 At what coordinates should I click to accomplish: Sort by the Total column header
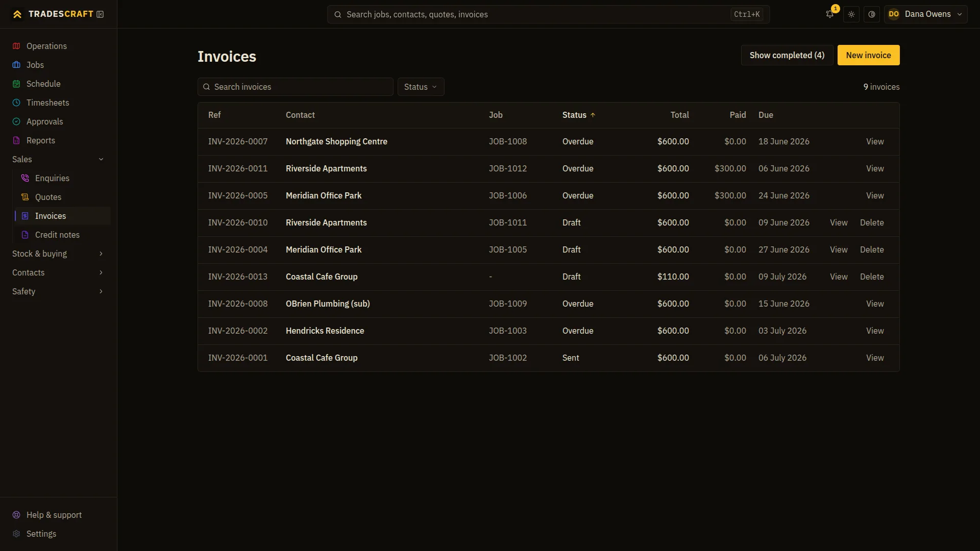coord(679,115)
